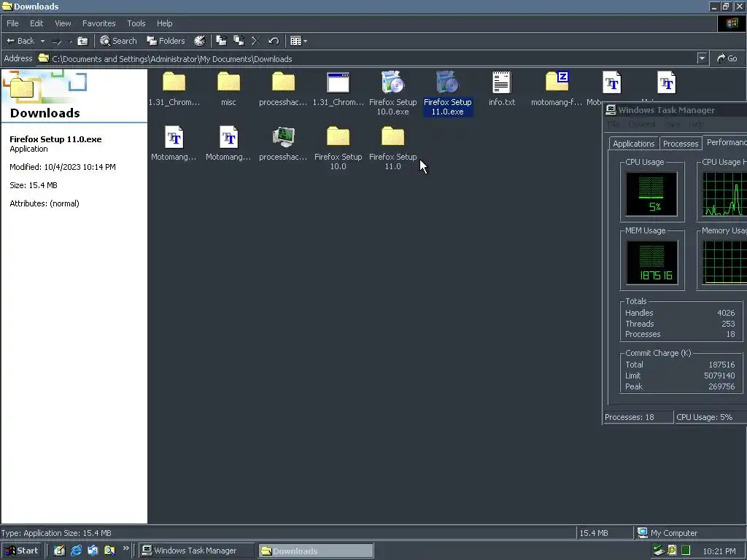
Task: Delete selected file with toolbar X icon
Action: coord(256,41)
